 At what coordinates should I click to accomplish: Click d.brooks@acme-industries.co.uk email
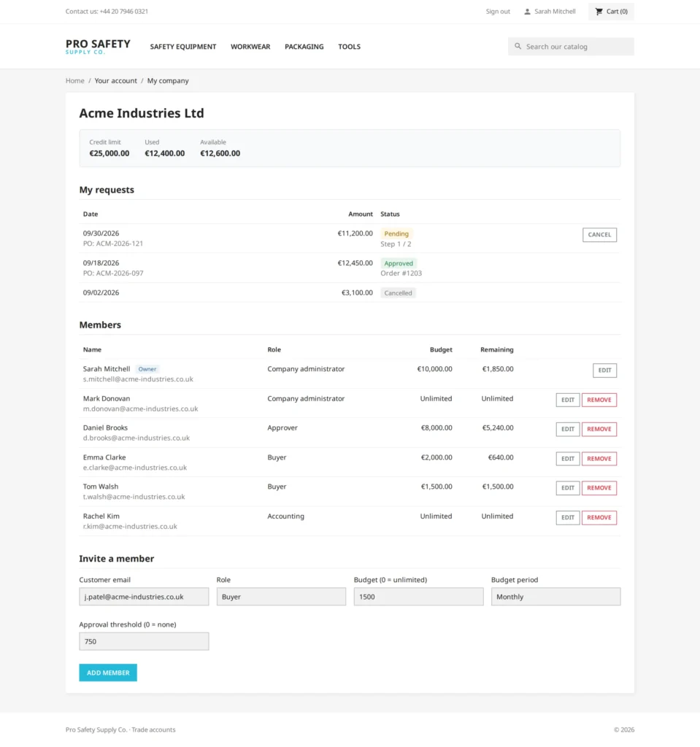[x=136, y=438]
